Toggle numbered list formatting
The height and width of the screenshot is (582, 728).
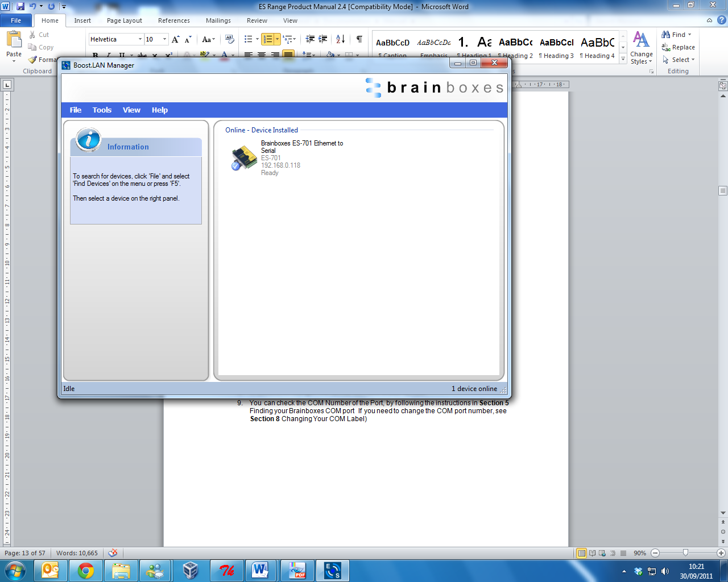tap(267, 39)
